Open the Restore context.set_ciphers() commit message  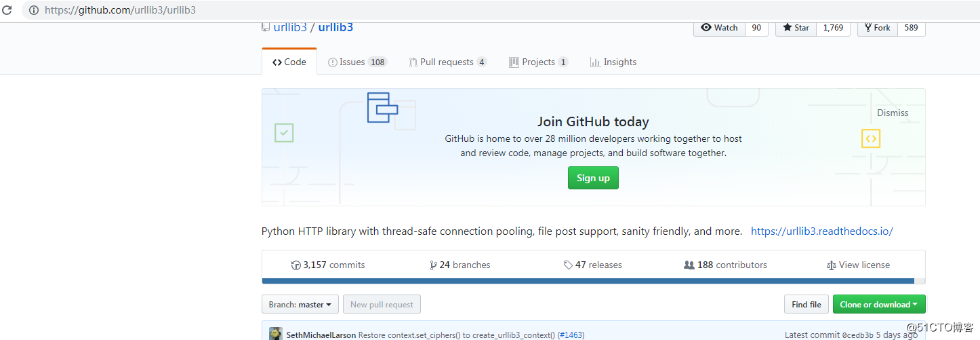point(457,335)
